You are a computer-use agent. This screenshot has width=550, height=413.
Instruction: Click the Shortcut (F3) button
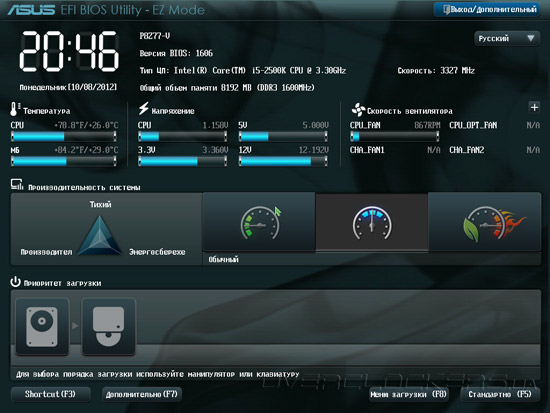click(x=51, y=394)
